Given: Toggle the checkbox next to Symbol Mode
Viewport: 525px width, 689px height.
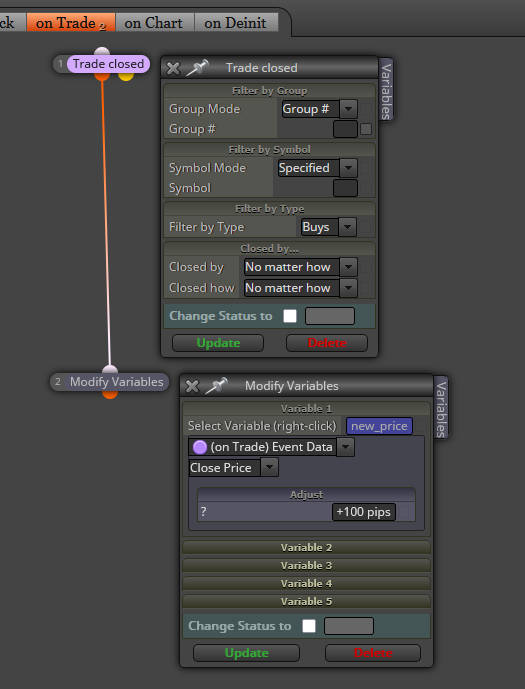Looking at the screenshot, I should click(x=366, y=168).
